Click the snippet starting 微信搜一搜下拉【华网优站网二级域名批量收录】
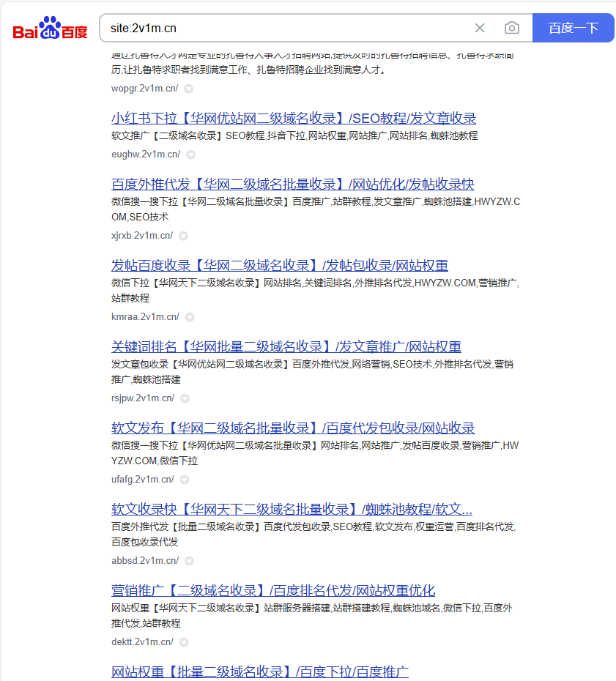The image size is (616, 681). click(x=315, y=453)
